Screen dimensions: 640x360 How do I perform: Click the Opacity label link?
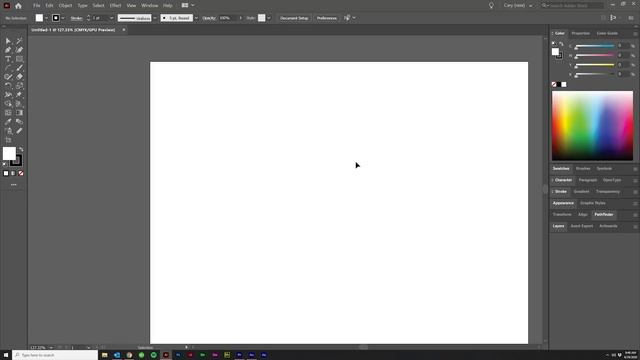209,18
